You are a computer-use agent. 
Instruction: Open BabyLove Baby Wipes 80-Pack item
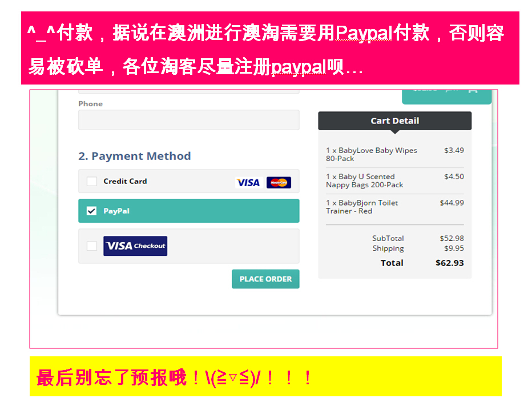[x=372, y=154]
